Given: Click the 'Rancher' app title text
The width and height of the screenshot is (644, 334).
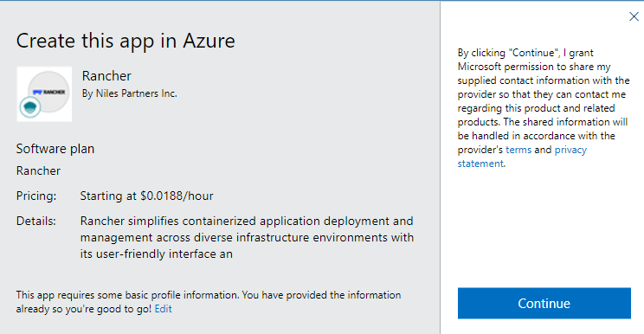Looking at the screenshot, I should (x=106, y=76).
